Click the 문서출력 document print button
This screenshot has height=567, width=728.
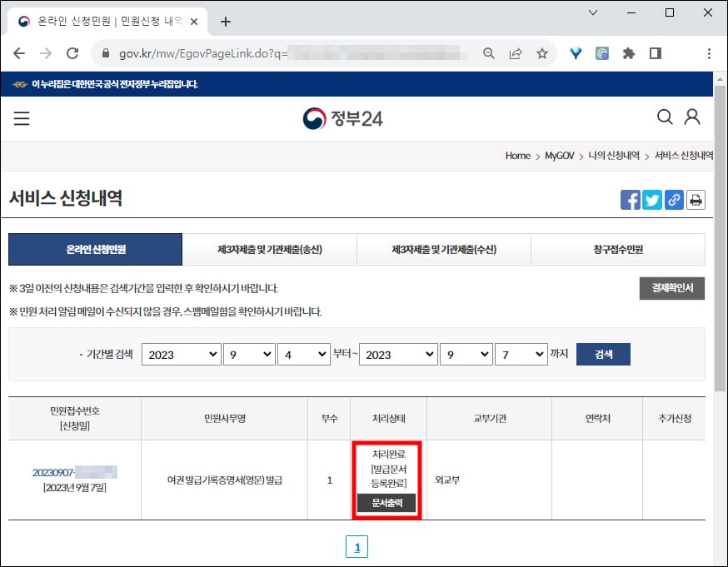386,503
